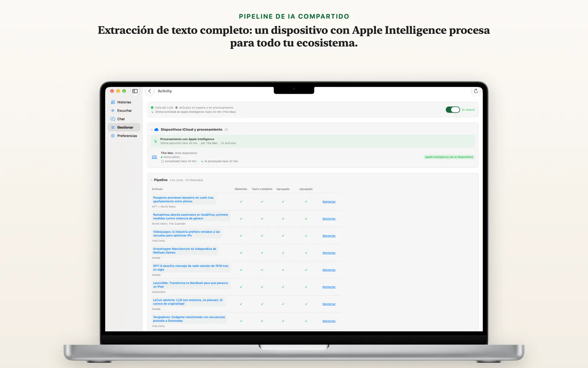Open article 'LaunchMe: Transforma tu MacBook'
Viewport: 588px width, 368px height.
pos(190,285)
